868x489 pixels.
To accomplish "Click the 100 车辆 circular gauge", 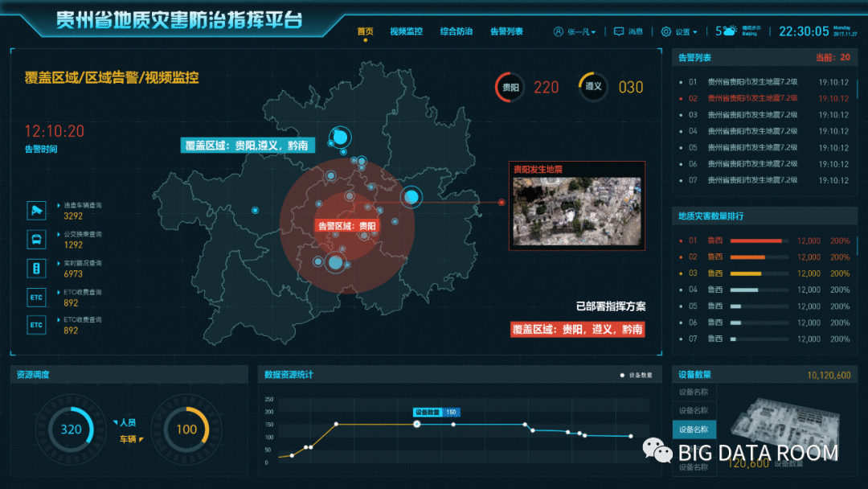I will pyautogui.click(x=186, y=429).
